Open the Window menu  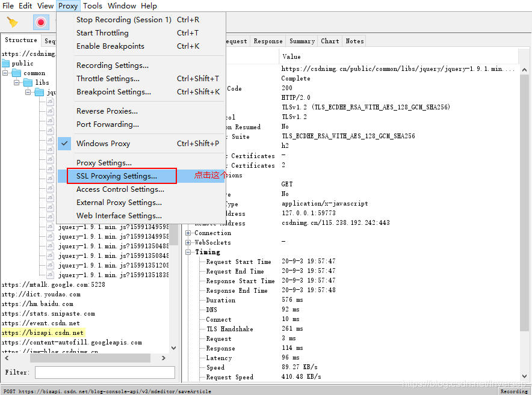tap(122, 6)
